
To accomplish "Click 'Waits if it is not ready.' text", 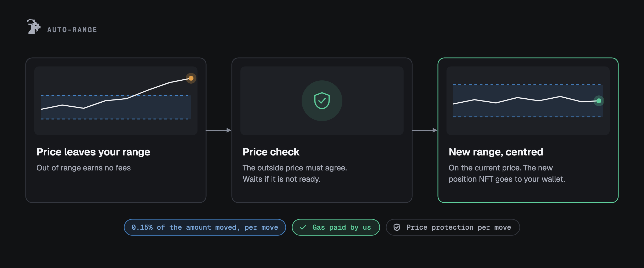I will click(x=281, y=179).
